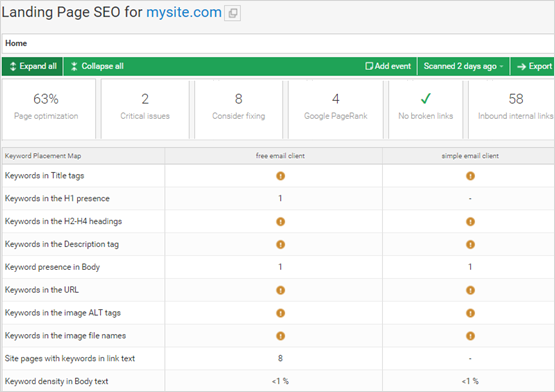Image resolution: width=555 pixels, height=392 pixels.
Task: Click link text value 8 for free email client
Action: 280,358
